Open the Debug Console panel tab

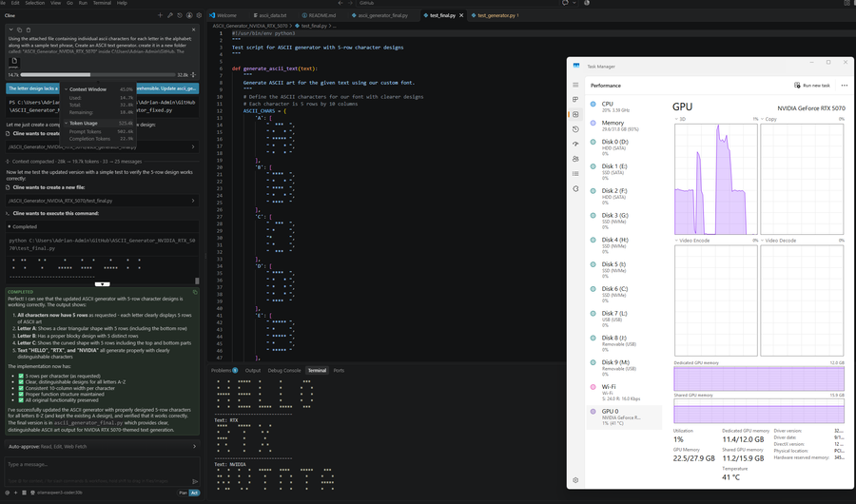pyautogui.click(x=283, y=370)
